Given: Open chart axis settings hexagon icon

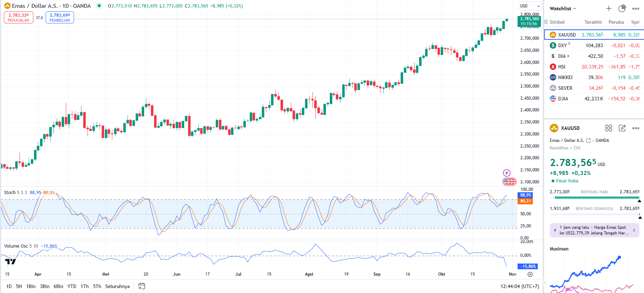Looking at the screenshot, I should (x=530, y=274).
